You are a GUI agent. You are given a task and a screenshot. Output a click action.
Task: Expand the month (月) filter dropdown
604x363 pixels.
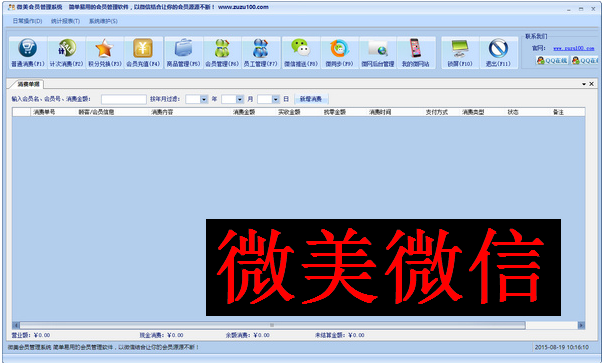(240, 99)
